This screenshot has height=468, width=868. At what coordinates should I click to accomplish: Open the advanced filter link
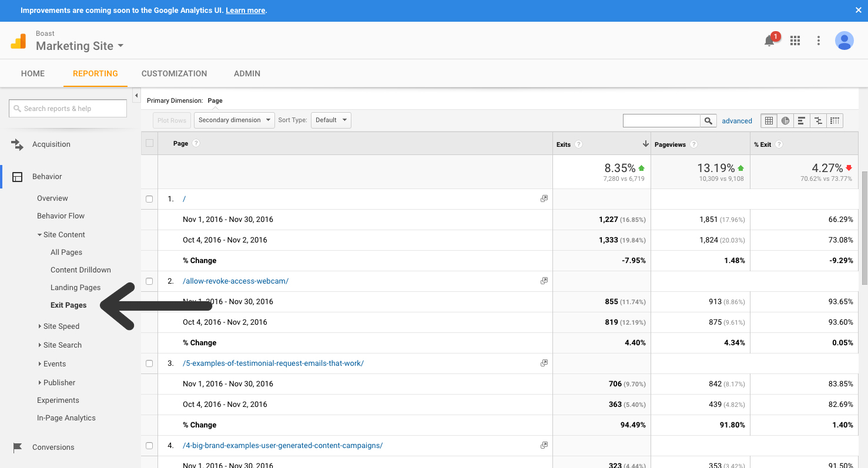(x=737, y=120)
